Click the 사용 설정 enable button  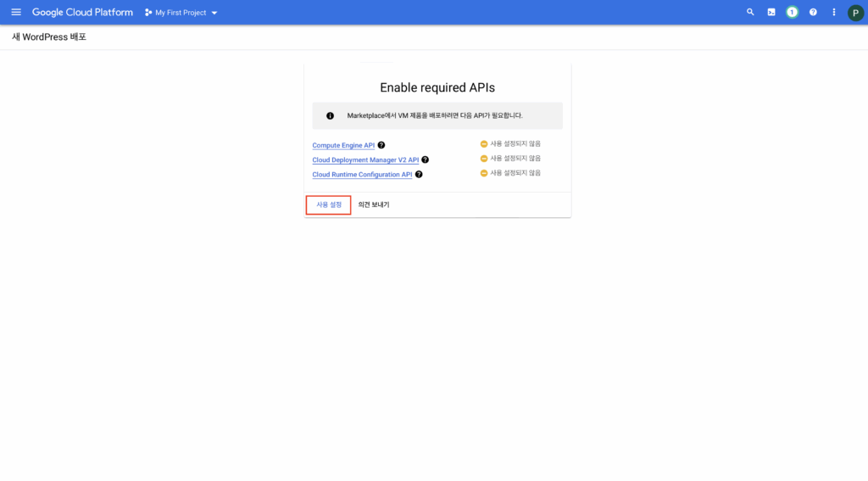(328, 204)
